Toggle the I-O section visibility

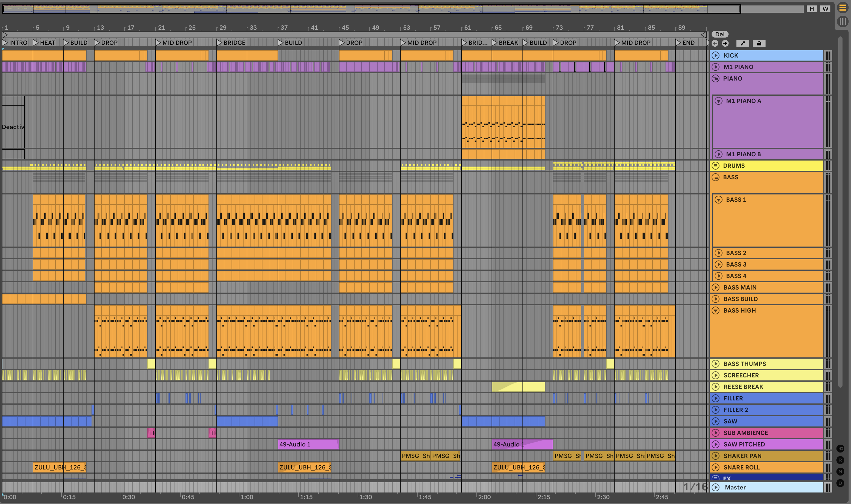tap(840, 449)
